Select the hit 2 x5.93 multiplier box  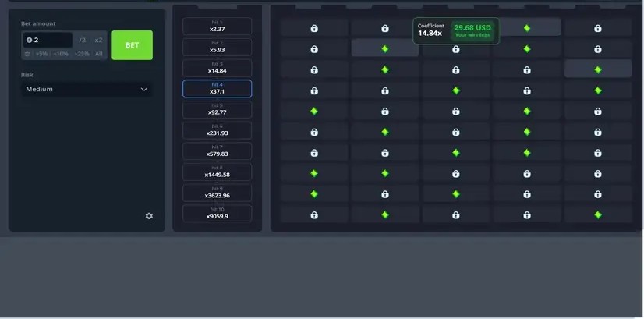pos(217,47)
